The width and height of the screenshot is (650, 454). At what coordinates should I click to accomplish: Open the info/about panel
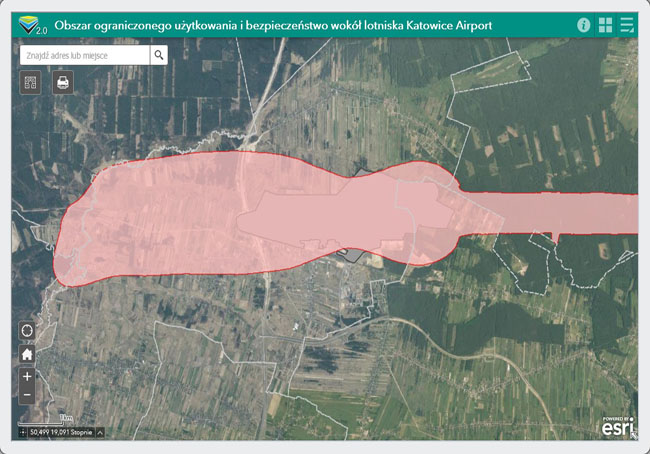(584, 24)
